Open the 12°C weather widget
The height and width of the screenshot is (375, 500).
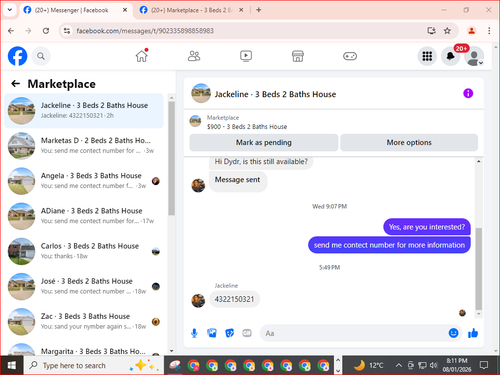[x=368, y=365]
